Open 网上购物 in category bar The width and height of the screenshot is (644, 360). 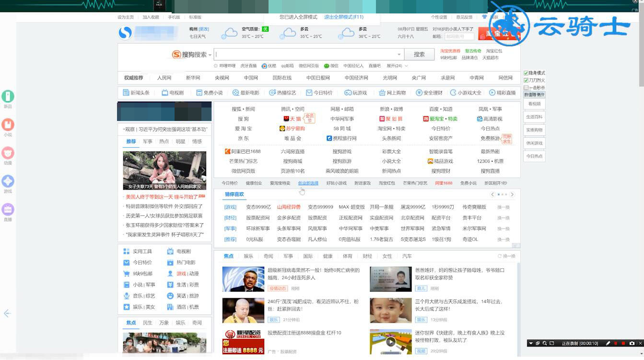[392, 93]
